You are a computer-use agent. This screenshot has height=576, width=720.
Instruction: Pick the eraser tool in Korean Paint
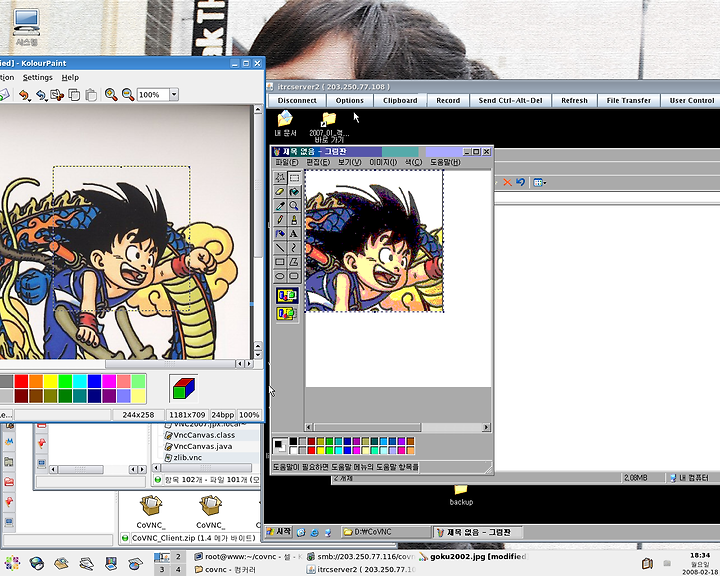280,192
